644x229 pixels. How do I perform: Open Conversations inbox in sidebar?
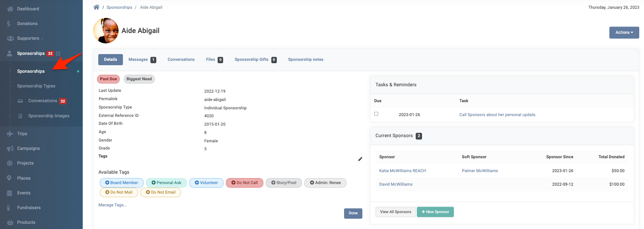(43, 101)
